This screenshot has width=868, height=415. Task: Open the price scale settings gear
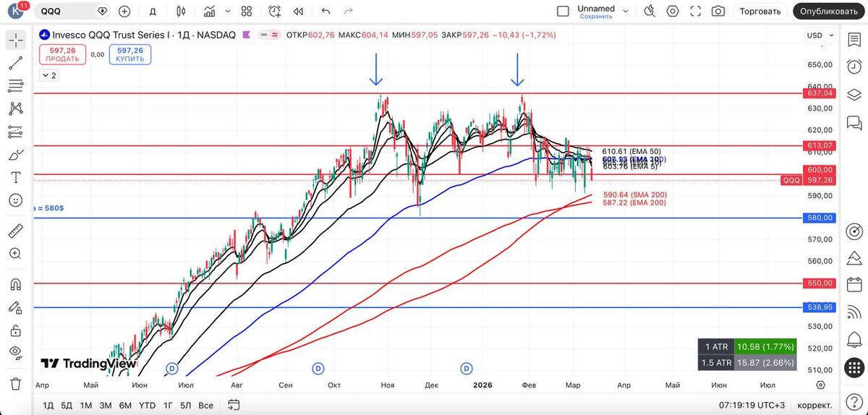tap(820, 385)
